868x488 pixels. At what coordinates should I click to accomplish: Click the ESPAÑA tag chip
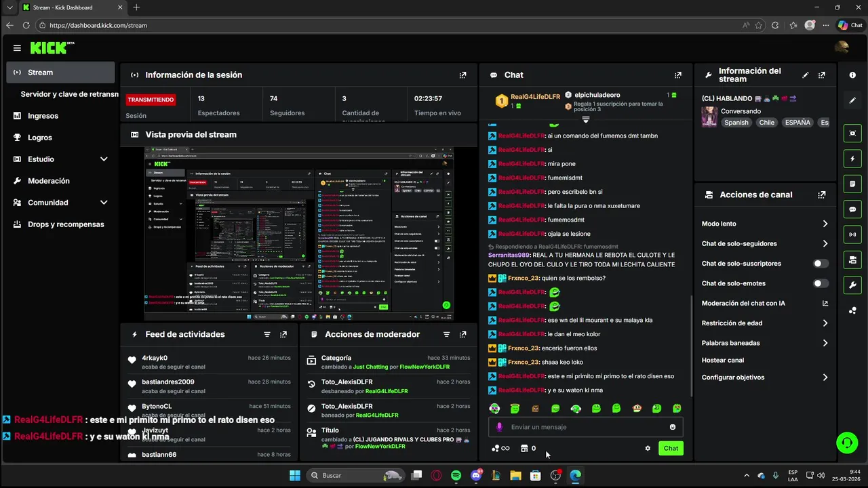797,123
